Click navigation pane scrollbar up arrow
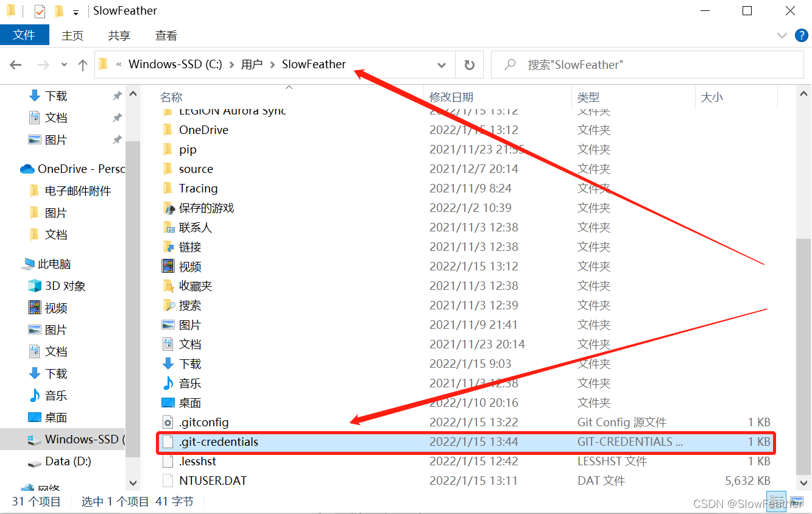Viewport: 812px width, 514px height. coord(133,94)
